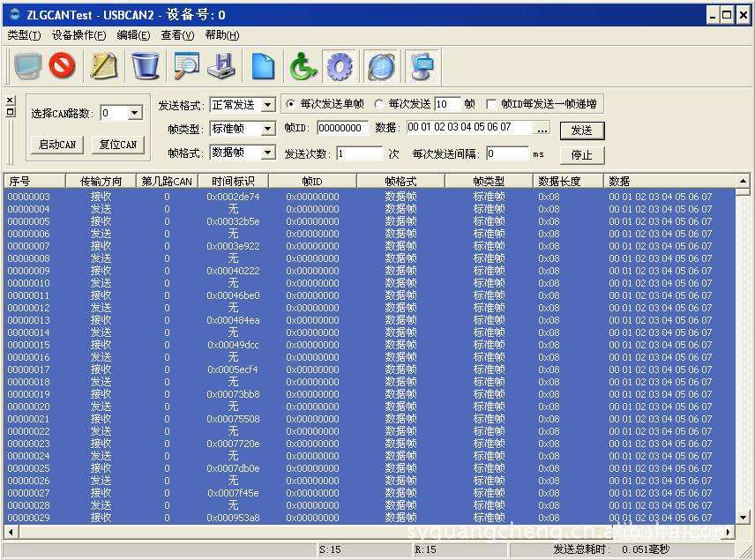Maximize the ZLGCANTest window
Viewport: 755px width, 560px height.
click(727, 15)
